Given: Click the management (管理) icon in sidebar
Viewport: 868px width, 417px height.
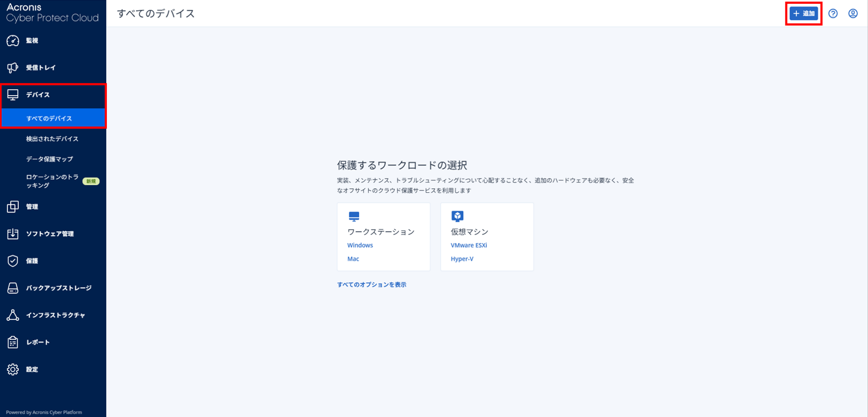Looking at the screenshot, I should tap(13, 207).
